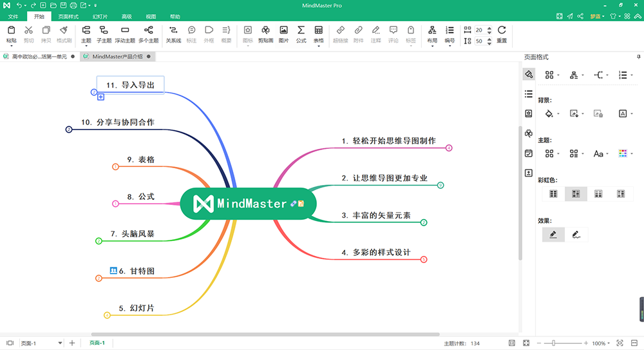The width and height of the screenshot is (644, 350).
Task: Open the Help (帮助) tab
Action: (x=175, y=17)
